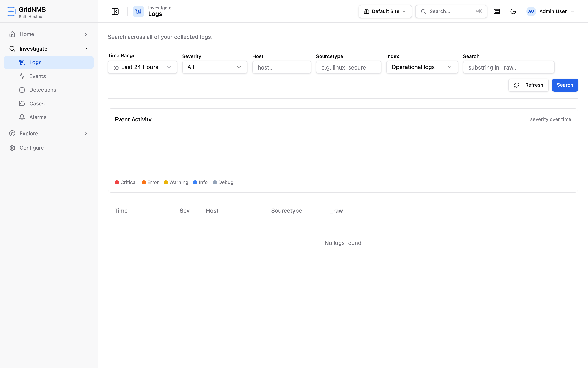
Task: Click the Detections target icon in sidebar
Action: (x=22, y=90)
